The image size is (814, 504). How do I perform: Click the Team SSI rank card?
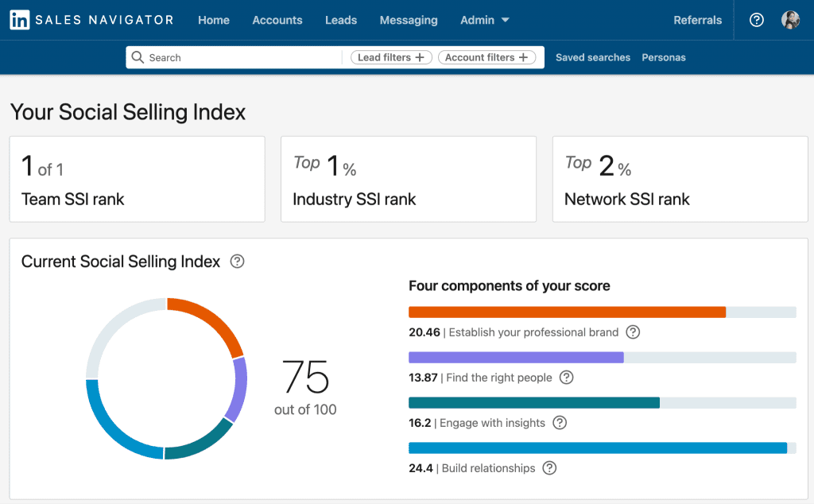coord(137,179)
